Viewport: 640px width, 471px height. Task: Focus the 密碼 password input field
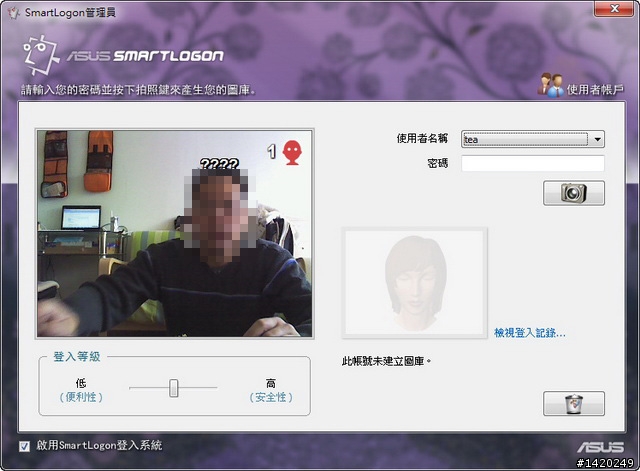[x=533, y=163]
